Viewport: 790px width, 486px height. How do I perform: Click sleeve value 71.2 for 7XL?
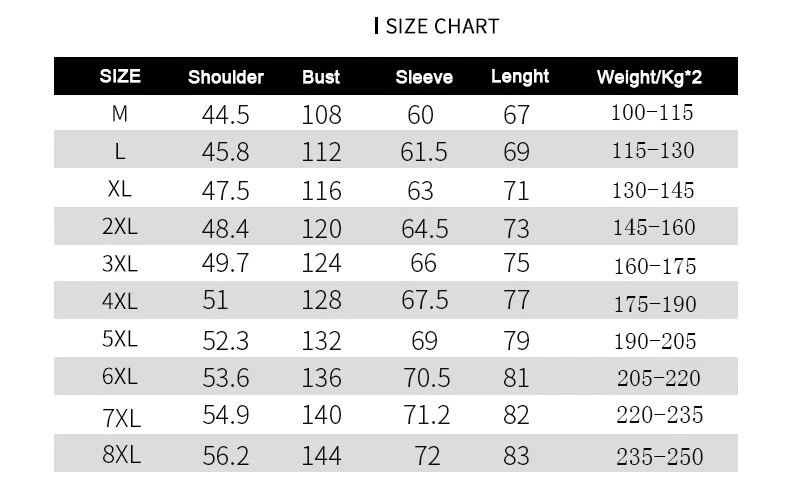click(426, 415)
